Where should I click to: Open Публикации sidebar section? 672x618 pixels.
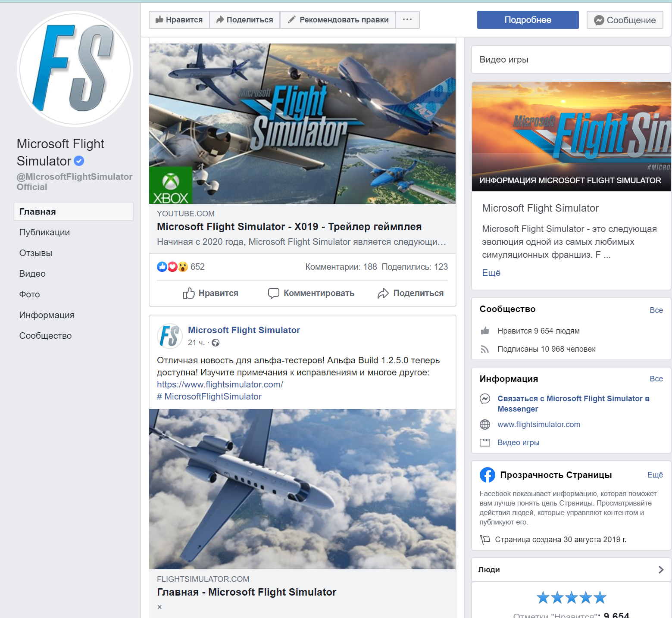pyautogui.click(x=44, y=232)
